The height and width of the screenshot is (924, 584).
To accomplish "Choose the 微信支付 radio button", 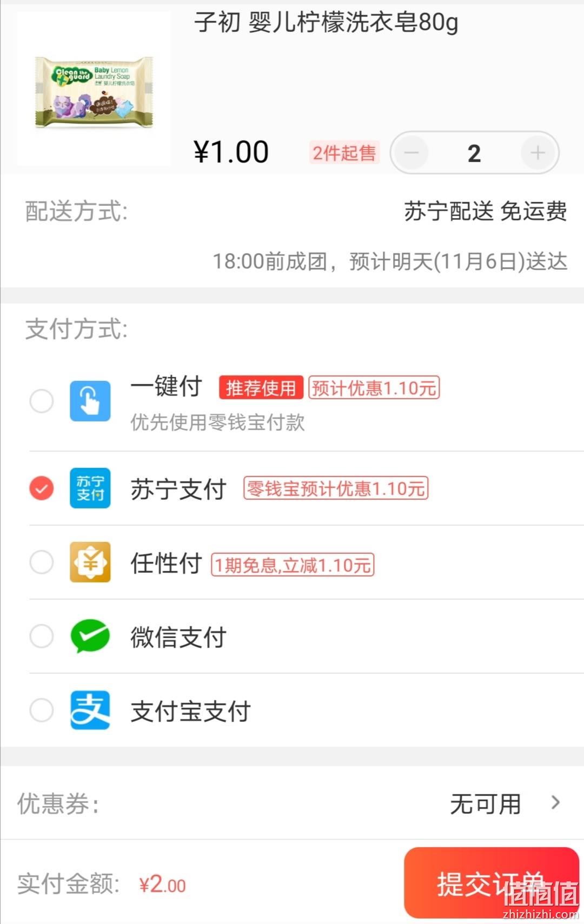I will pos(42,636).
